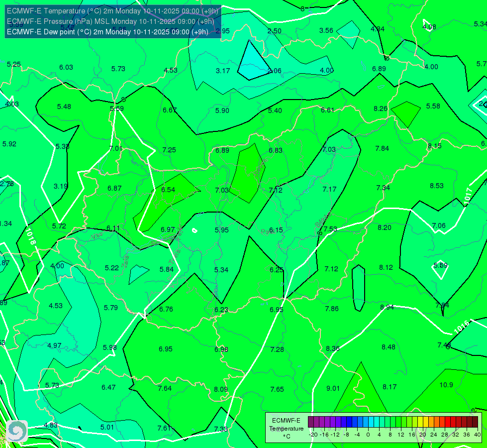This screenshot has height=448, width=487.
Task: Click the 6.61 temperature value
Action: (x=328, y=110)
